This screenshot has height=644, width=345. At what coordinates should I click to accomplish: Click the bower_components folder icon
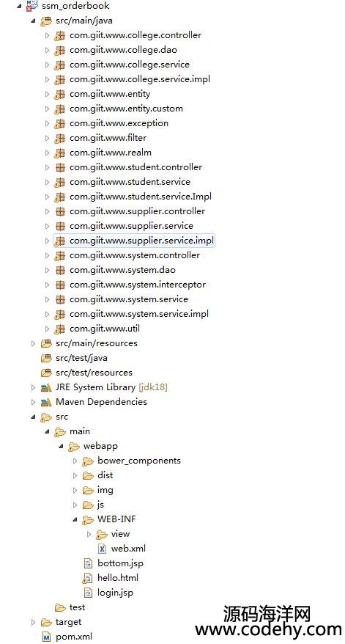[88, 461]
